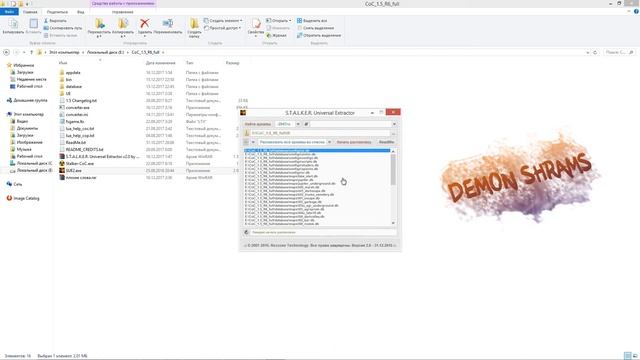
Task: Switch to the Вид ribbon tab
Action: point(80,12)
